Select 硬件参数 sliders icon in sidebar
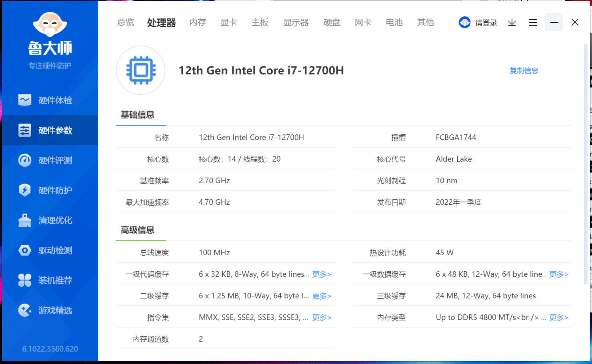 pos(25,130)
